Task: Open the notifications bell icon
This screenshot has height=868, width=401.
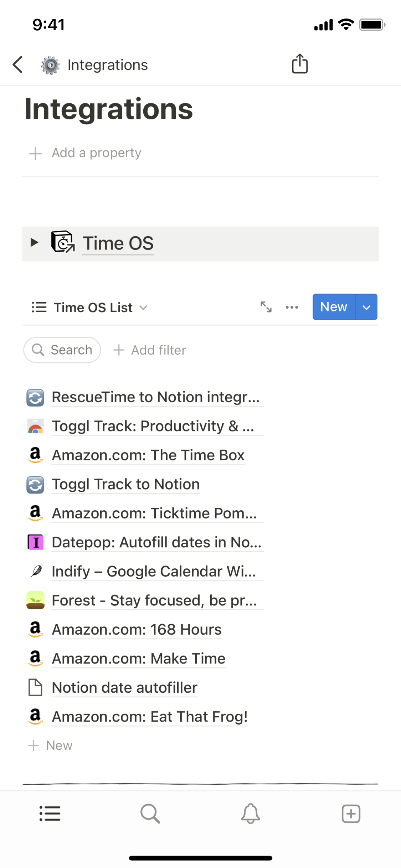Action: coord(251,813)
